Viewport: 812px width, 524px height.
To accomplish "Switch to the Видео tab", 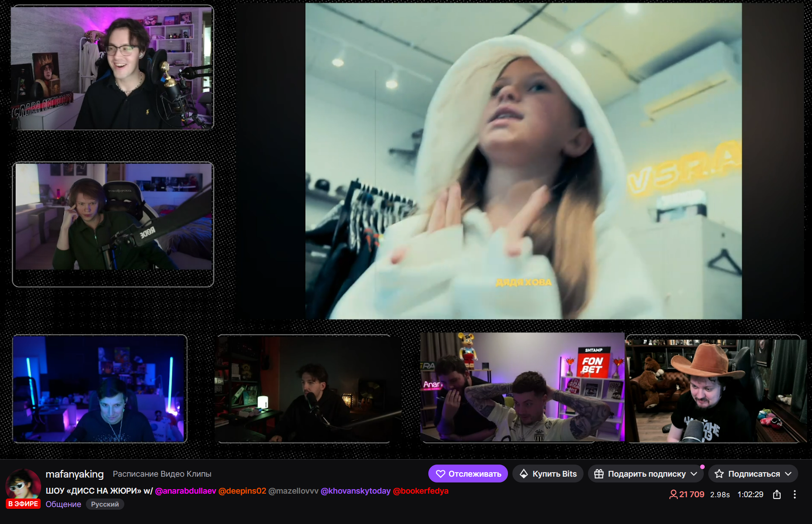I will pyautogui.click(x=173, y=474).
